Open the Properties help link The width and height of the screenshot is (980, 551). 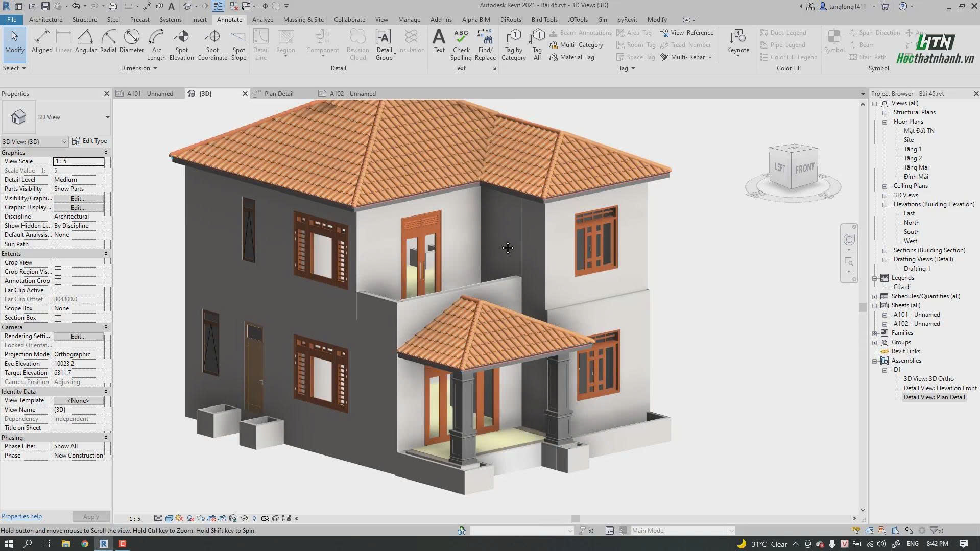pos(21,516)
